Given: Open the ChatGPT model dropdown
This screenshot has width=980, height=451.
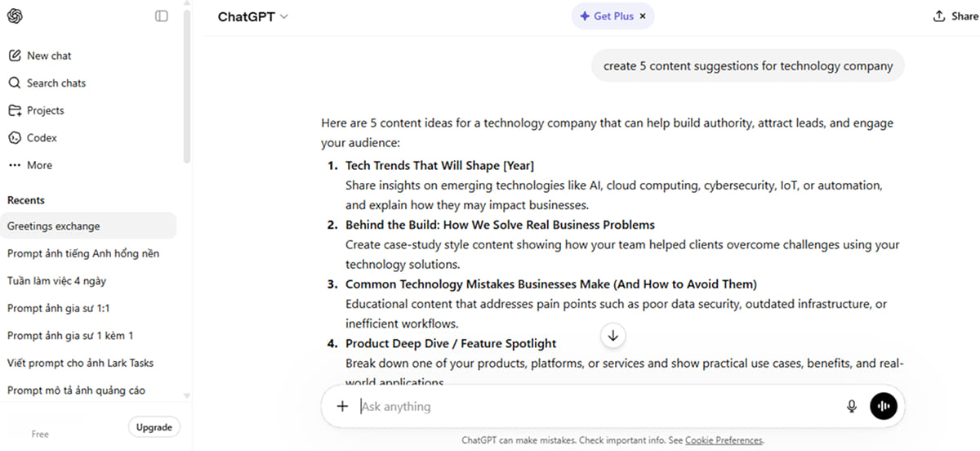Looking at the screenshot, I should coord(253,16).
